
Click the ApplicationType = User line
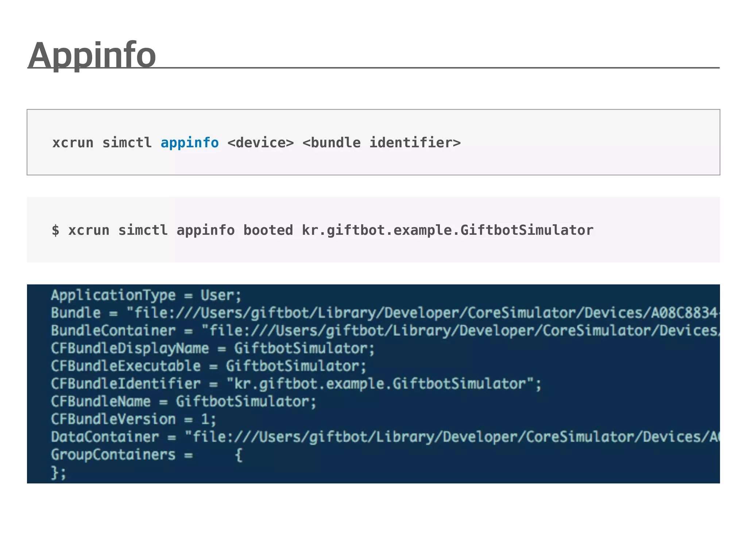click(x=146, y=295)
